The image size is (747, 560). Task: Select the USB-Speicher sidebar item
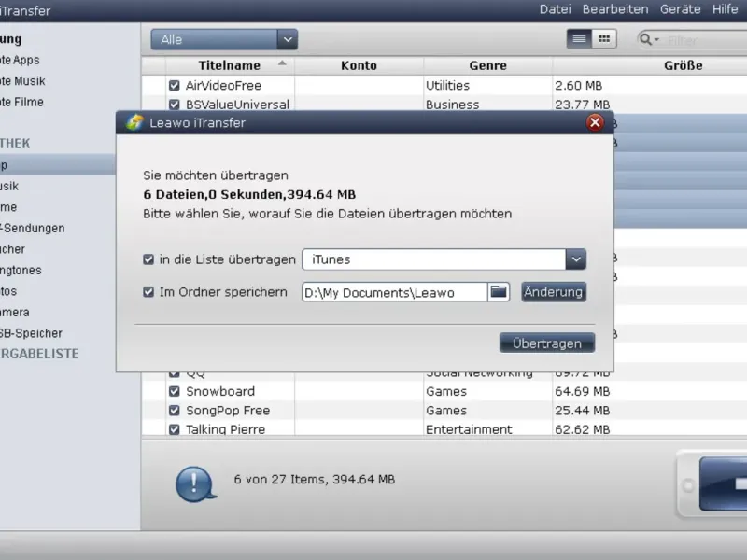click(x=31, y=333)
